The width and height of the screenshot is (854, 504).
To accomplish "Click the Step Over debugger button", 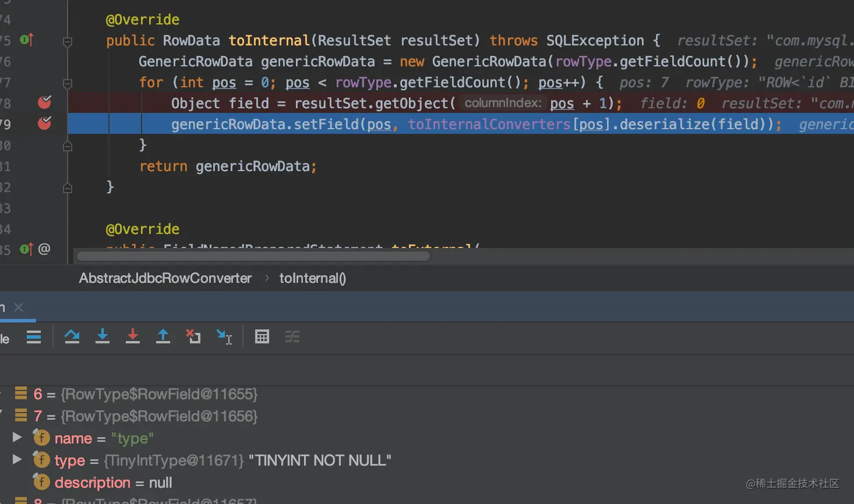I will (x=72, y=336).
